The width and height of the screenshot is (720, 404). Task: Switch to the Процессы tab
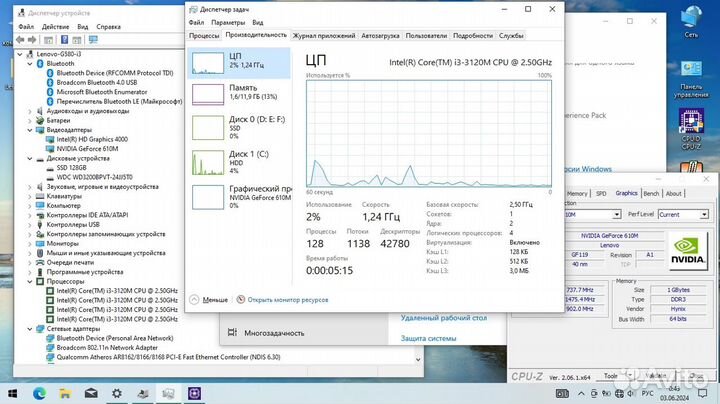(x=204, y=35)
